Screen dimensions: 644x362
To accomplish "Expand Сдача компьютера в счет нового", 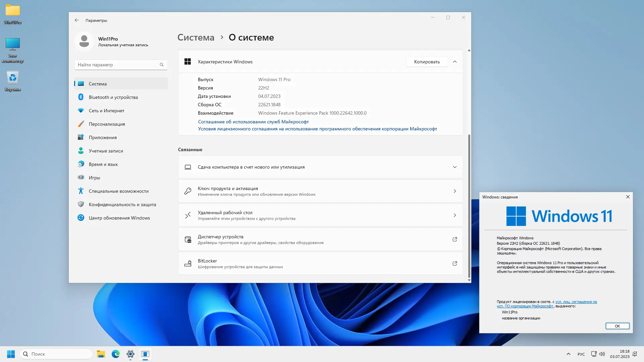I will [454, 167].
